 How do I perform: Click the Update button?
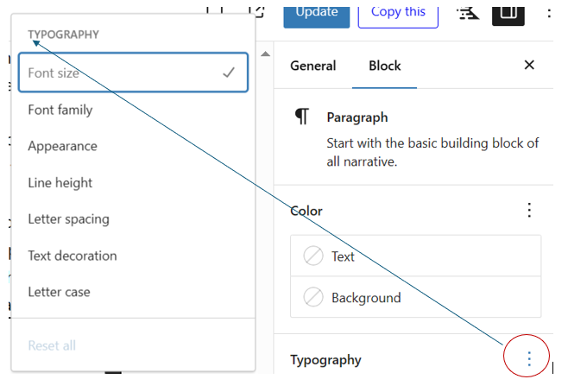coord(316,12)
